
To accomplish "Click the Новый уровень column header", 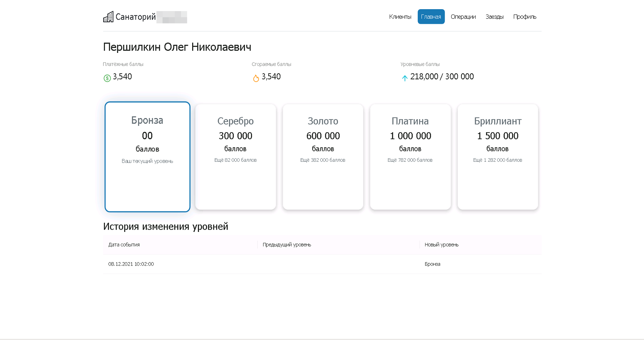I will click(441, 245).
